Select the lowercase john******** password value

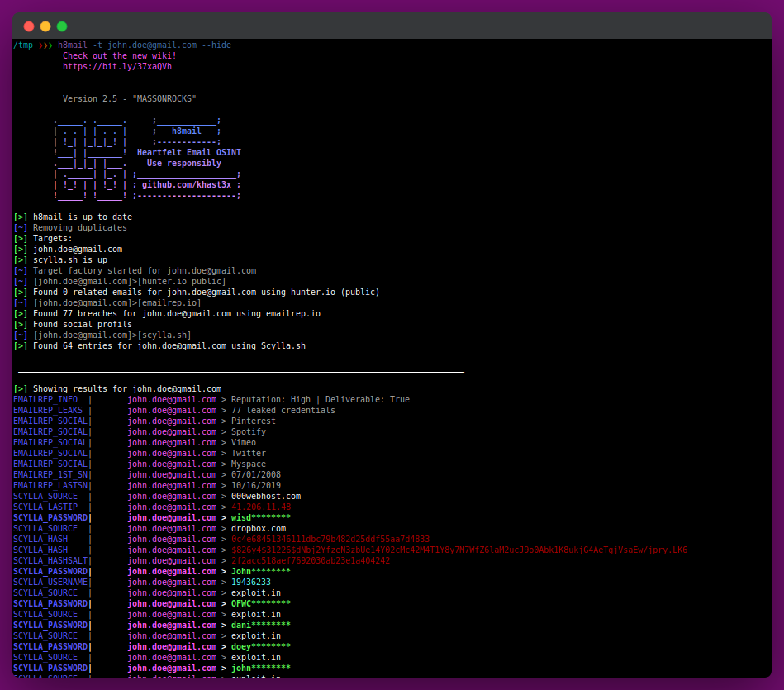(261, 668)
